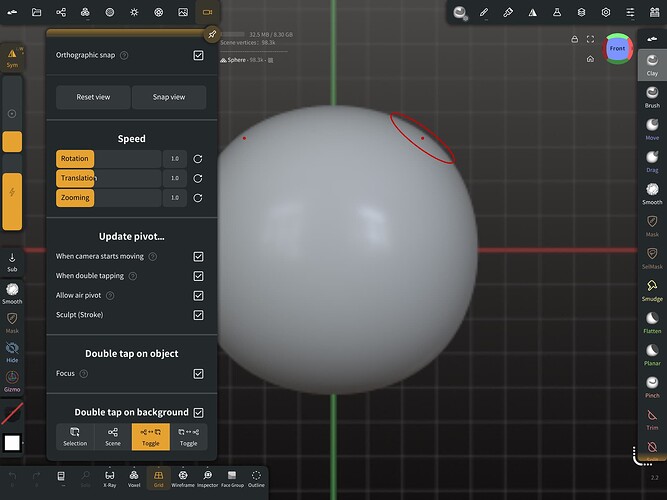Select the Flatten tool
This screenshot has width=667, height=500.
(x=652, y=323)
